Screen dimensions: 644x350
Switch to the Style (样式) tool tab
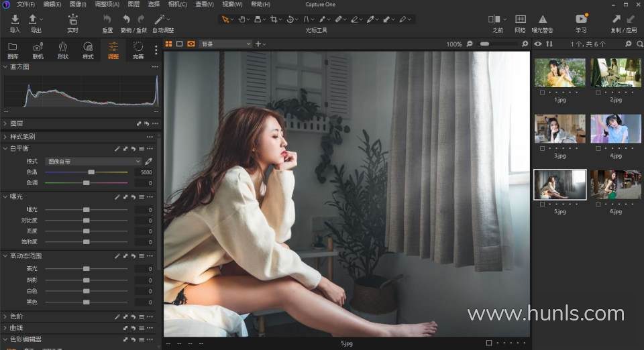coord(88,50)
